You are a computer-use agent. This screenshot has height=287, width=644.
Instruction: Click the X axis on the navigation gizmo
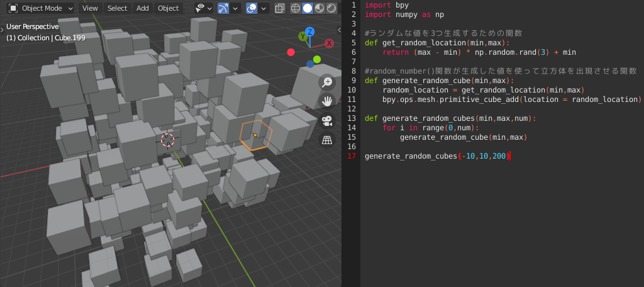click(329, 43)
